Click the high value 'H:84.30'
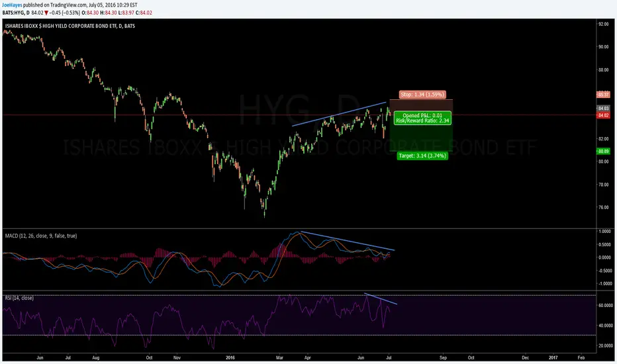This screenshot has width=617, height=364. pos(108,13)
